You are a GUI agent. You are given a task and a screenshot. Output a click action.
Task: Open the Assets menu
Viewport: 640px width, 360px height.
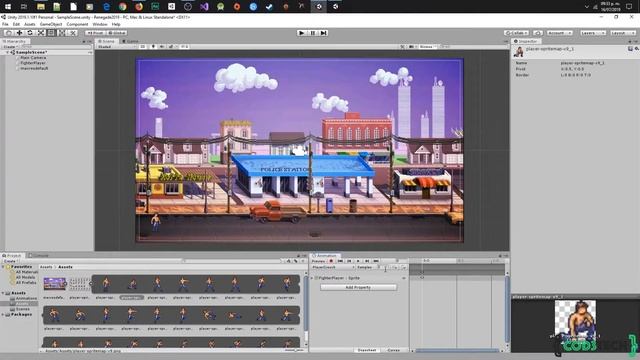click(x=29, y=24)
